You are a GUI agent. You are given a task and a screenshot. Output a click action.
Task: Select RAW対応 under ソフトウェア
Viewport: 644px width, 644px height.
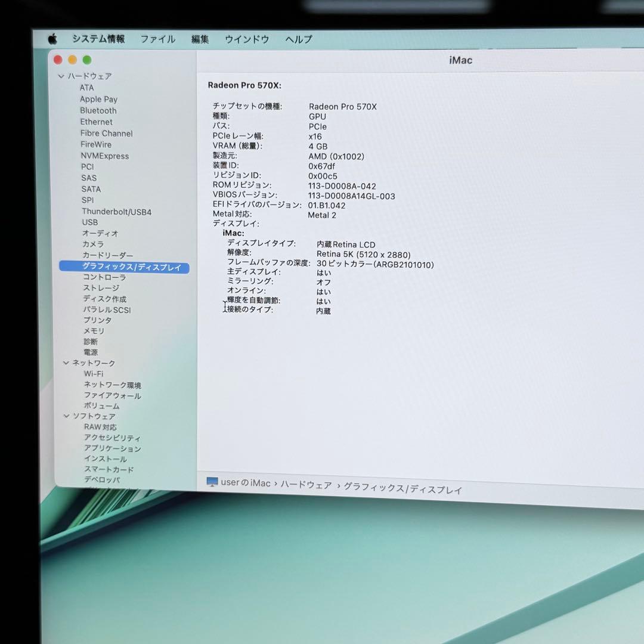tap(100, 427)
